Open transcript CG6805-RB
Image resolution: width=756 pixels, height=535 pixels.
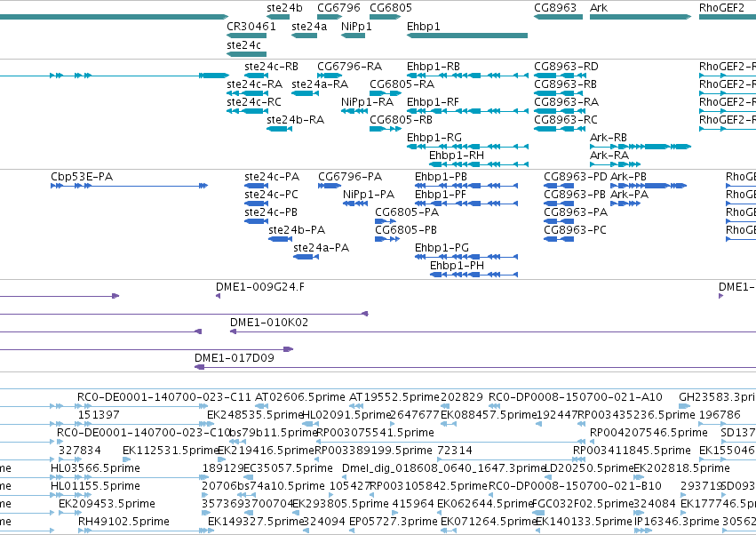[402, 120]
